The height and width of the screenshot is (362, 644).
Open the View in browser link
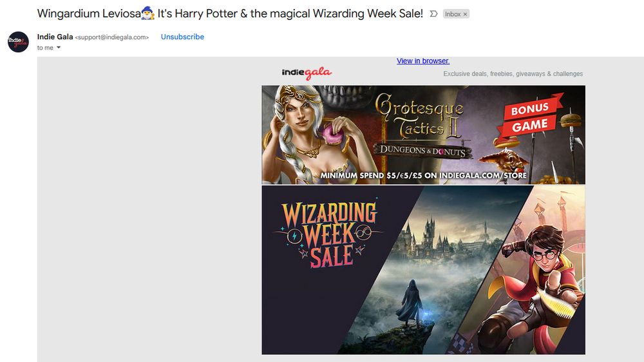coord(423,61)
